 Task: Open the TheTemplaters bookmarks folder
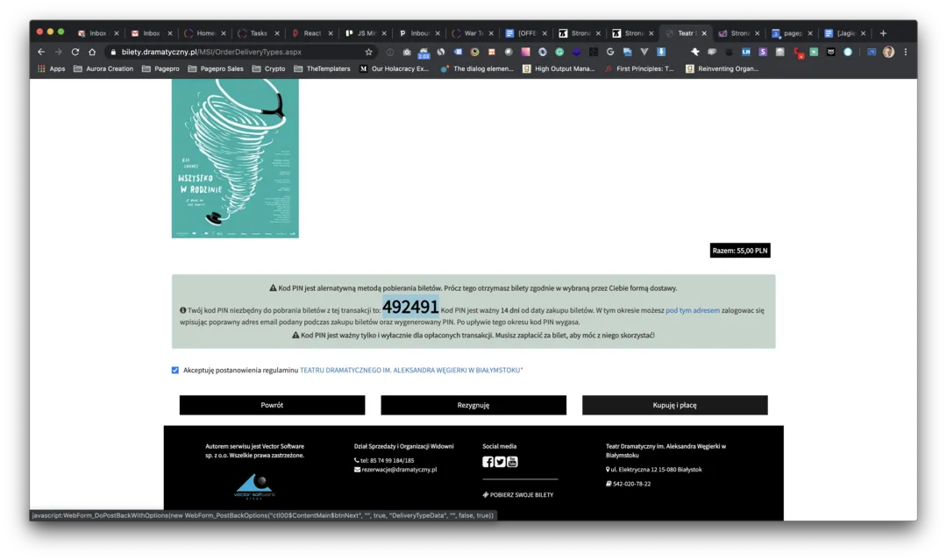(322, 68)
